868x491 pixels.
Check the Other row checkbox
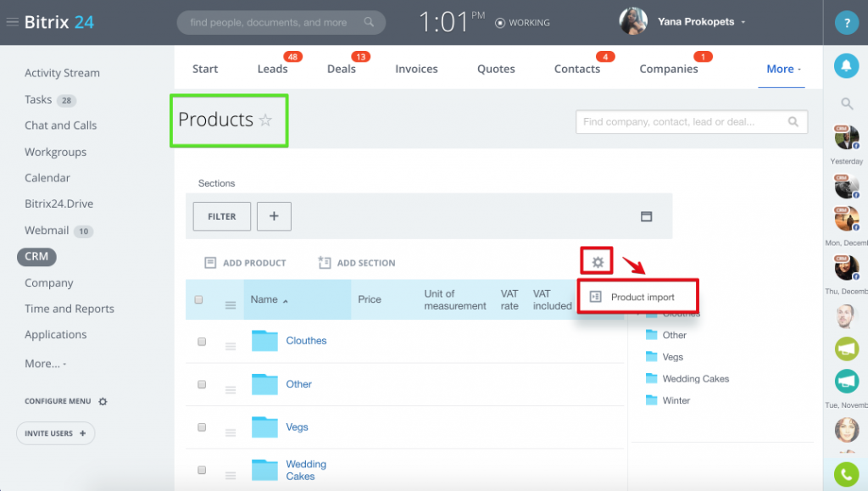click(202, 384)
